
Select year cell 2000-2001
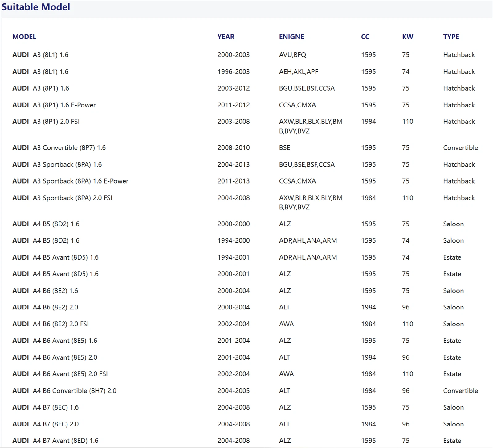click(x=233, y=274)
